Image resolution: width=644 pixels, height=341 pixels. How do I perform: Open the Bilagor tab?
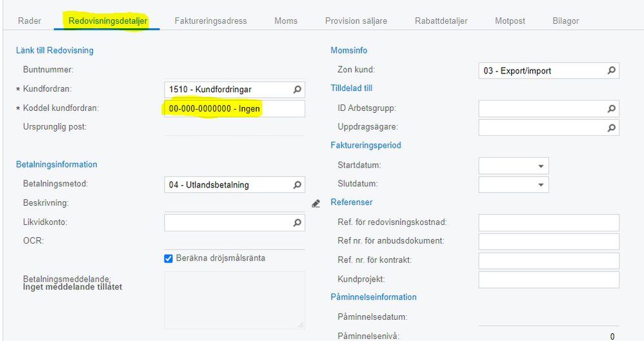[x=565, y=21]
